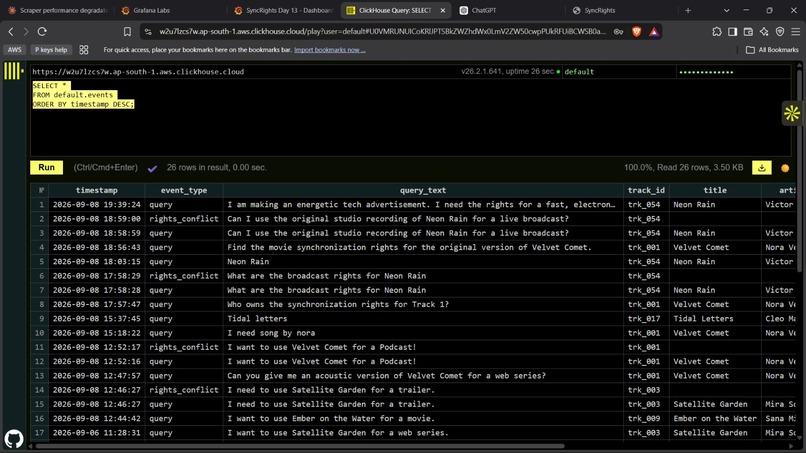Click trk_017 track_id cell
806x453 pixels.
646,319
